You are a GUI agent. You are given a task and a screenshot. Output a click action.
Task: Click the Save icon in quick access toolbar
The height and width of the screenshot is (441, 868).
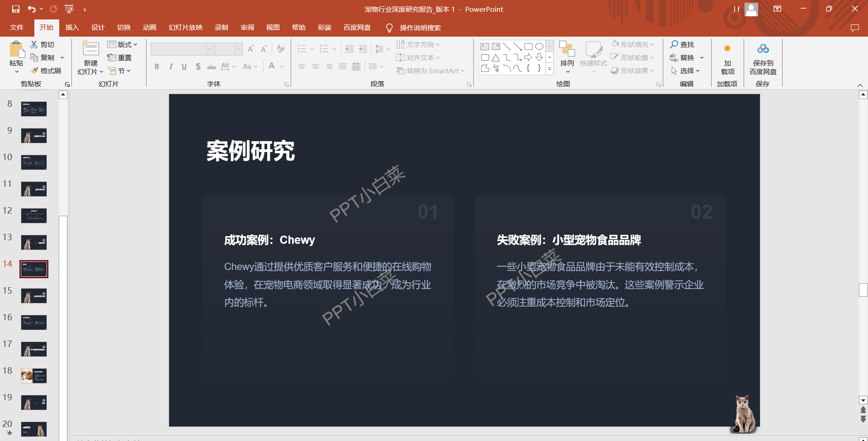click(x=16, y=9)
